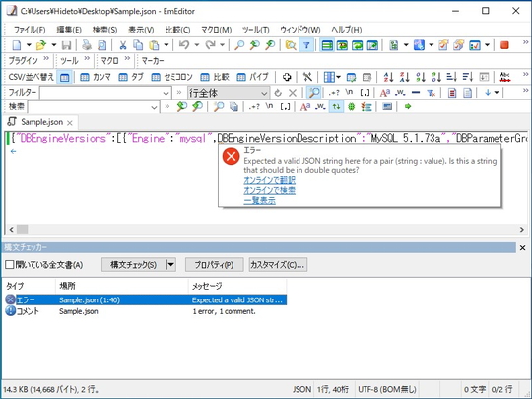532x399 pixels.
Task: Click the refresh filter icon
Action: (x=278, y=93)
